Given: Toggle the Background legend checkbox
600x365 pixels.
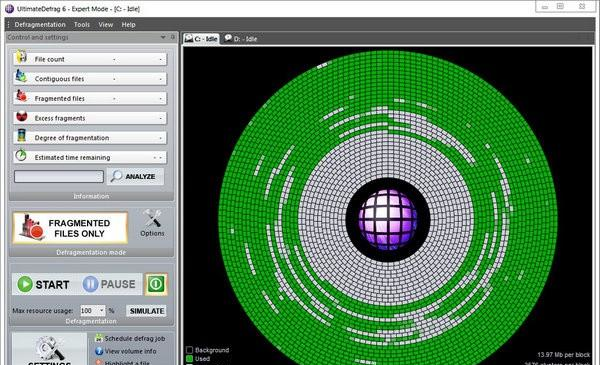Looking at the screenshot, I should (x=189, y=350).
